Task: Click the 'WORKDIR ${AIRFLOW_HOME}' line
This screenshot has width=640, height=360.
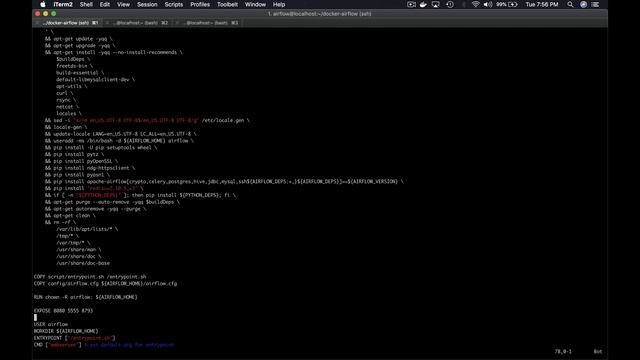Action: 66,331
